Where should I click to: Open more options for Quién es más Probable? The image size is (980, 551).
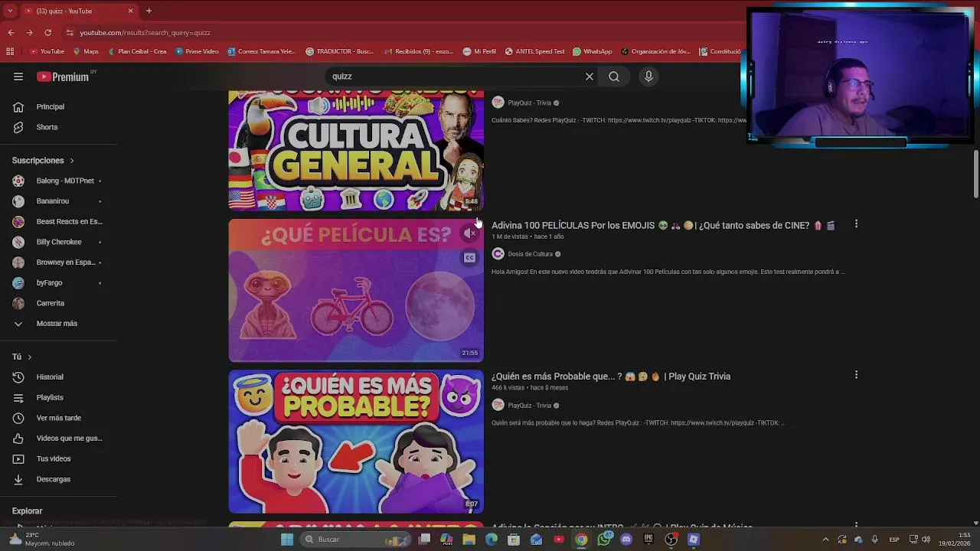tap(856, 375)
